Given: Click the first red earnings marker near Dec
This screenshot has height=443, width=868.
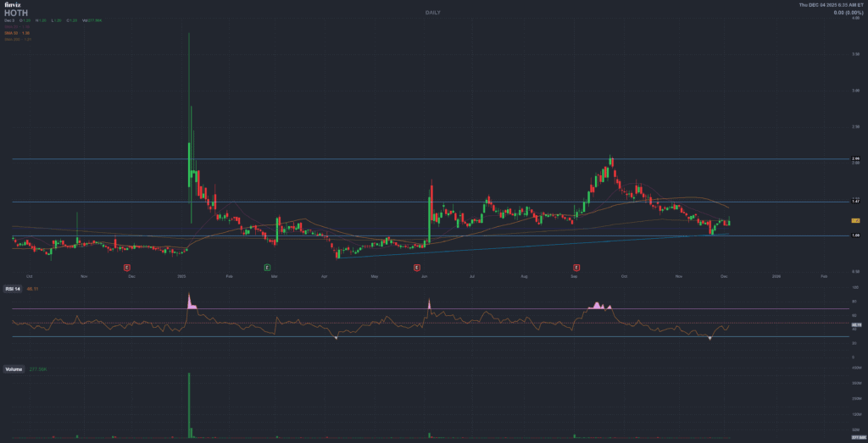Looking at the screenshot, I should coord(127,267).
